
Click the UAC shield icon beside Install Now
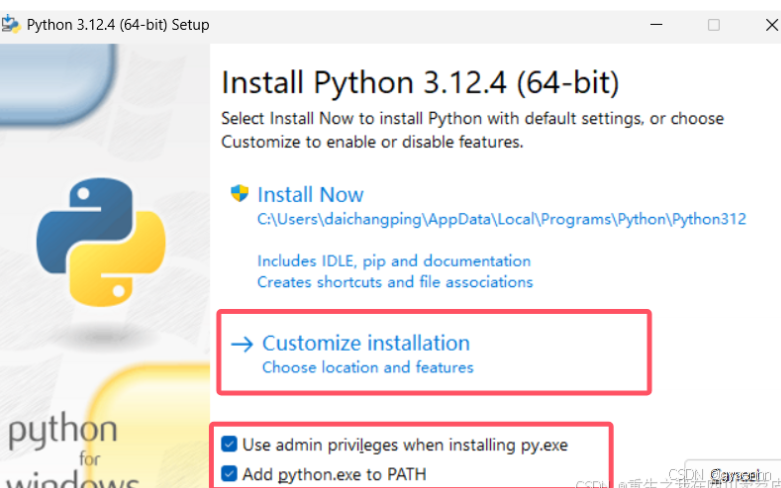click(240, 193)
